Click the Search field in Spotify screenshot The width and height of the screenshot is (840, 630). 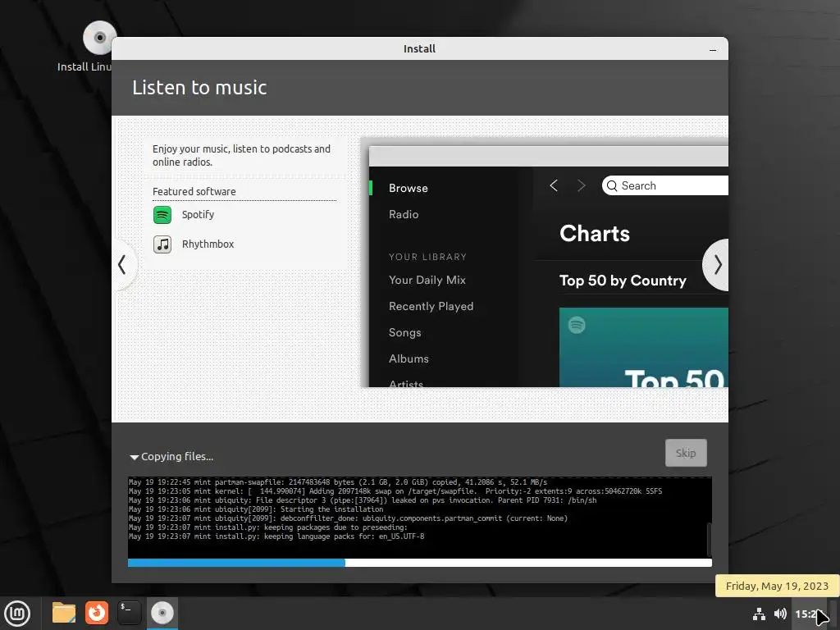664,185
